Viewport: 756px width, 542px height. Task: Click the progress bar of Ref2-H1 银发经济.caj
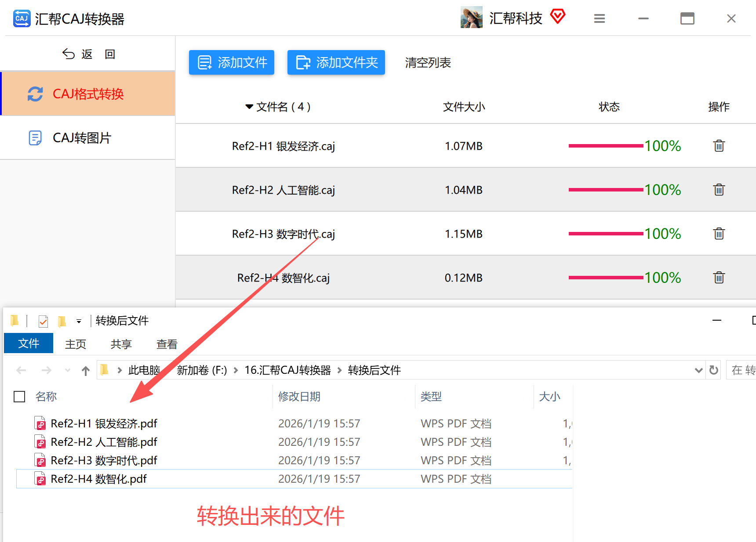(606, 146)
